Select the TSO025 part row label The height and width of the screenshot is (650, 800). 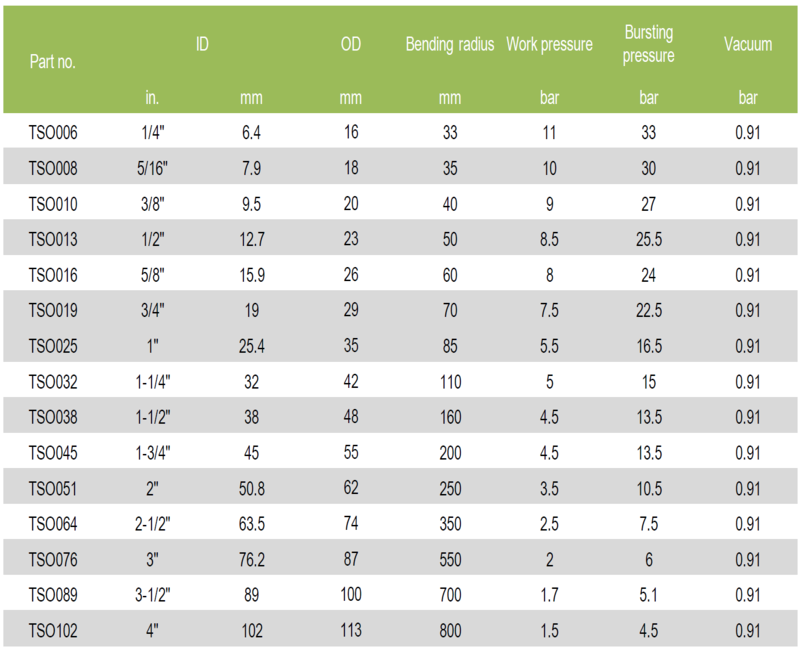point(53,346)
